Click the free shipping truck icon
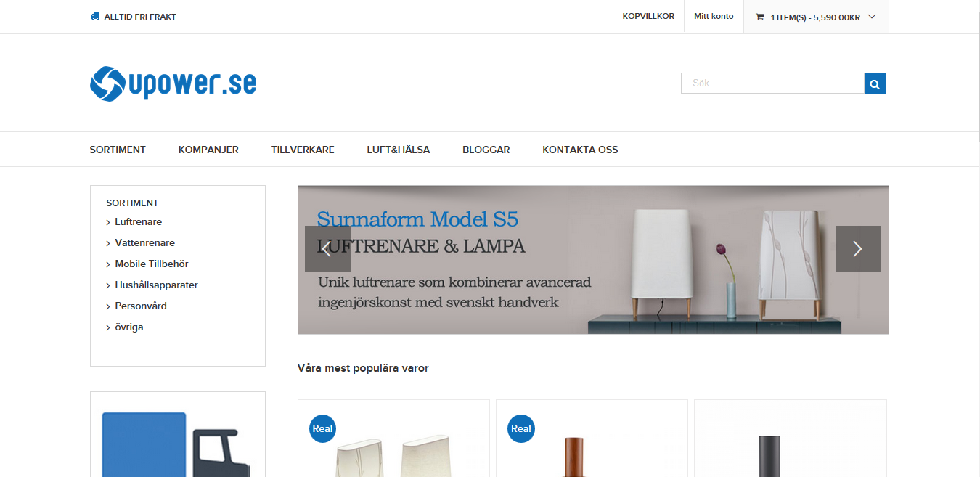980x477 pixels. 95,16
